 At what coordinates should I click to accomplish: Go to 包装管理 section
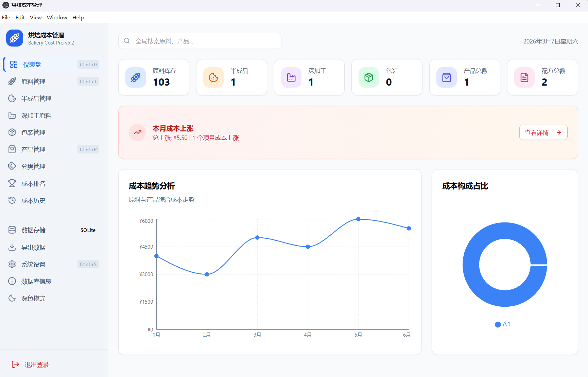pos(33,132)
